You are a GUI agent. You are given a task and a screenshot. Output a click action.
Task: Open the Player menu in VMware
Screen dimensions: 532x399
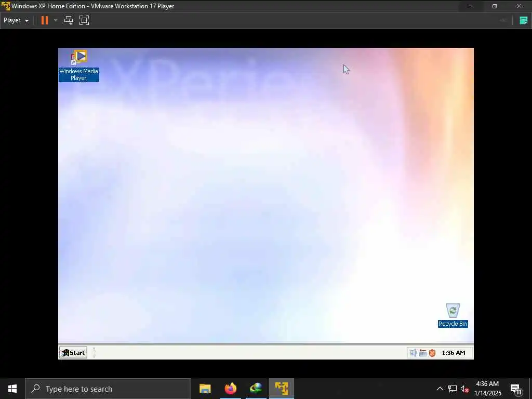[x=16, y=20]
